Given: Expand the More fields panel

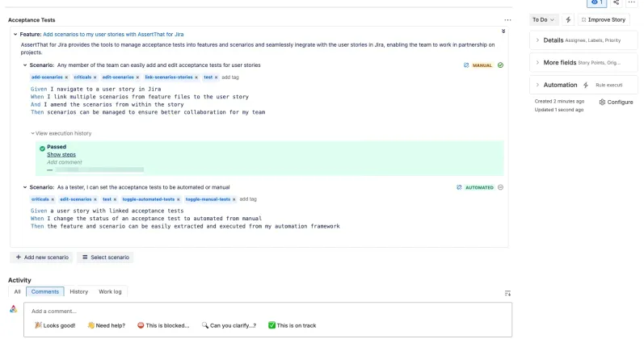Looking at the screenshot, I should pyautogui.click(x=583, y=62).
